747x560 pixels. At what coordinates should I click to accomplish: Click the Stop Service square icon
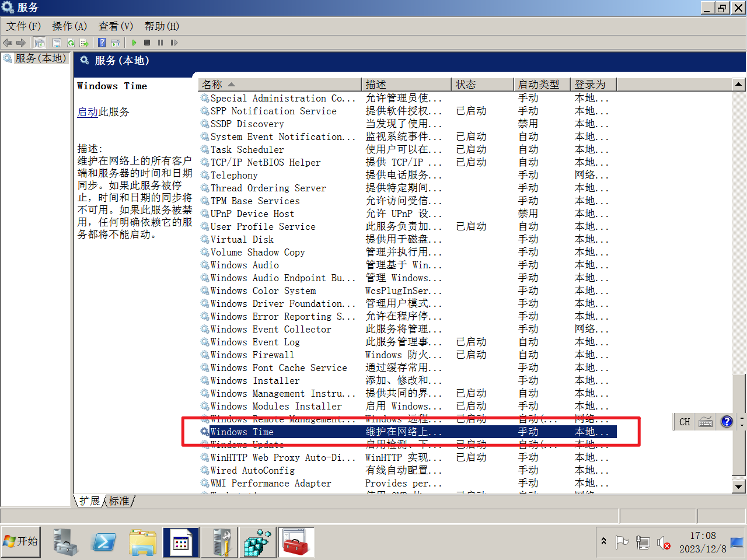coord(147,43)
